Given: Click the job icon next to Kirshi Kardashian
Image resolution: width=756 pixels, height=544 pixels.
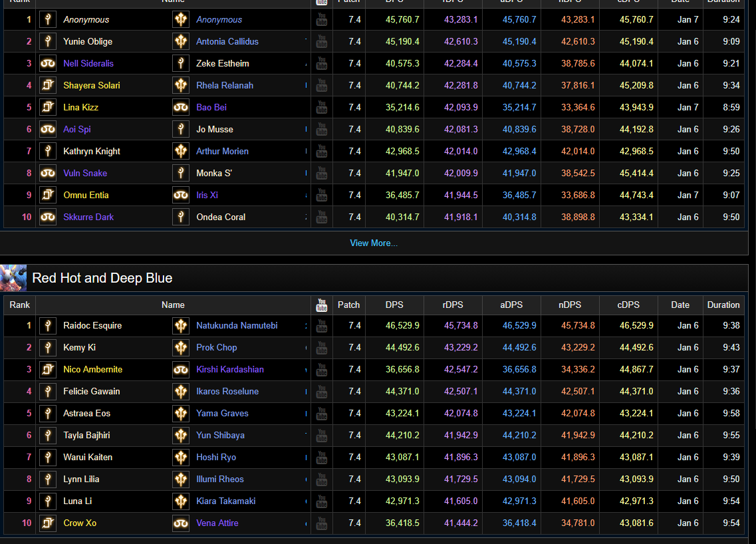Looking at the screenshot, I should click(181, 369).
